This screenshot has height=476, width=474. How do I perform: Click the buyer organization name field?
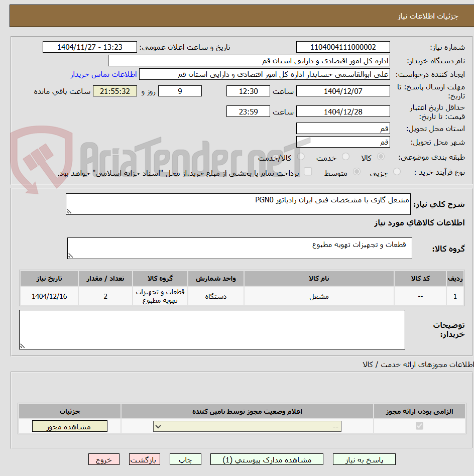[x=249, y=61]
